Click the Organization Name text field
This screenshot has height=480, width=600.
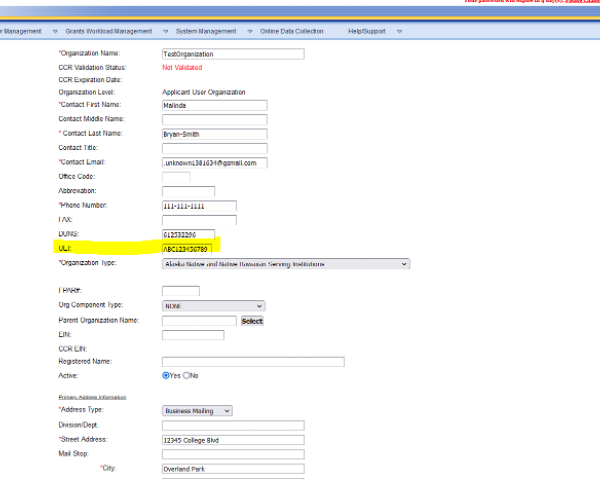pos(214,53)
